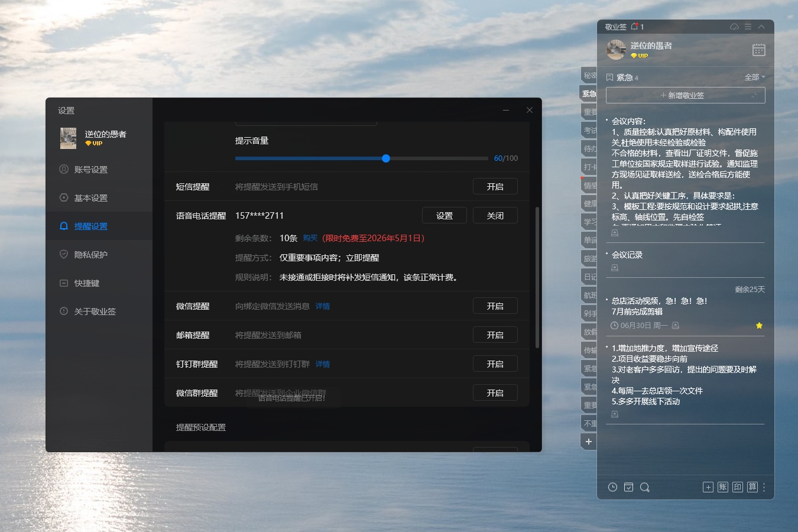Viewport: 798px width, 532px height.
Task: Click the bookmark icon beside 紧急 heading
Action: [x=610, y=77]
